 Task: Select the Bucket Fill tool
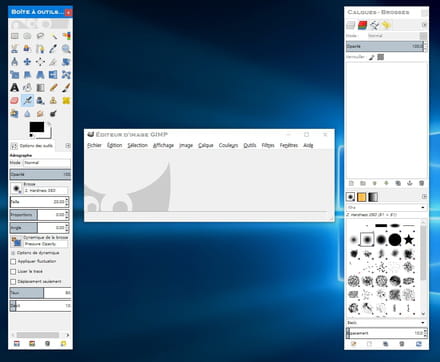27,87
